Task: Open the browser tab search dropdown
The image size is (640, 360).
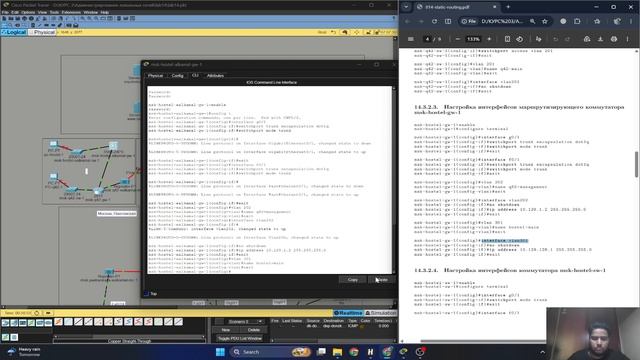Action: click(x=406, y=7)
